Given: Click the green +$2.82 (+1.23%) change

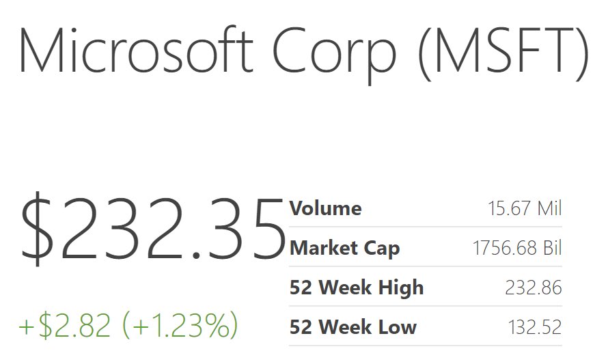Looking at the screenshot, I should [x=128, y=325].
